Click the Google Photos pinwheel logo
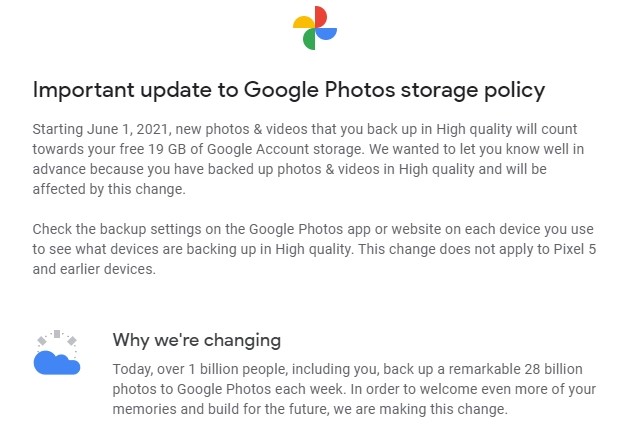 click(x=313, y=28)
